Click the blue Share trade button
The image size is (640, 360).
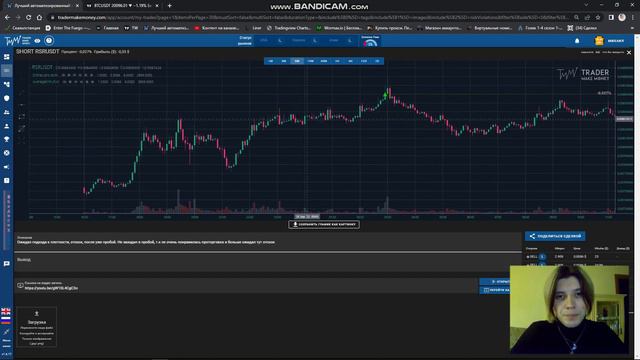(x=555, y=236)
